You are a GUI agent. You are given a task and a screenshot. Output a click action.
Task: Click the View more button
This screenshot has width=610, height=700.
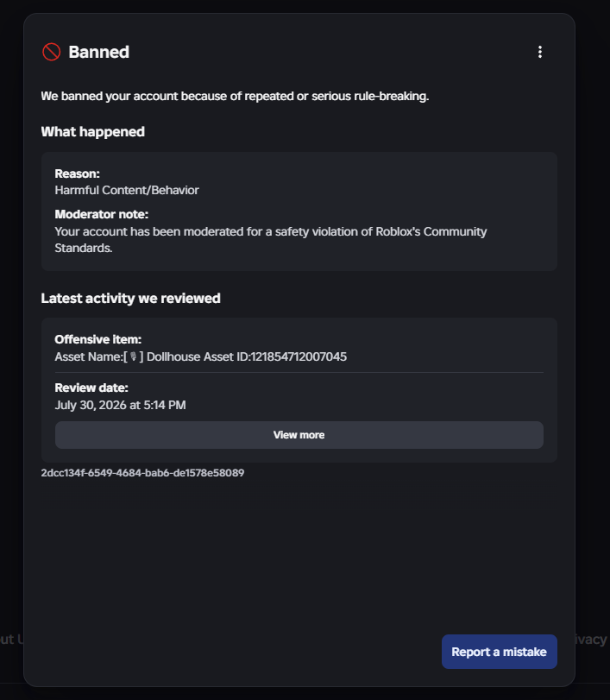click(x=299, y=435)
